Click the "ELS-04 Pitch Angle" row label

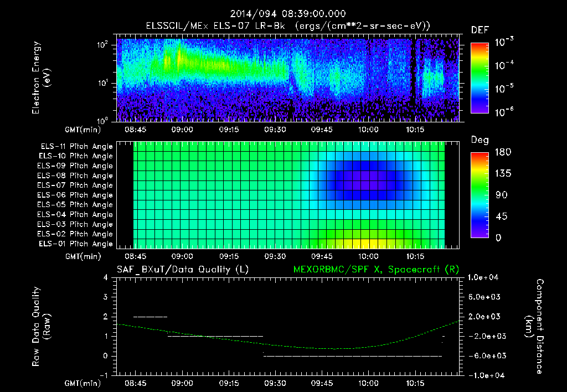point(75,215)
